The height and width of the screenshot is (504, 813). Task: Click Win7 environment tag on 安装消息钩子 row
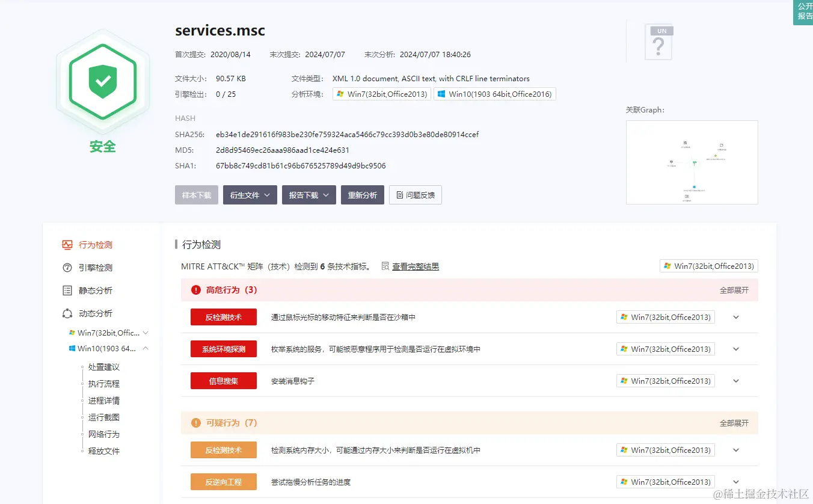[x=666, y=381]
